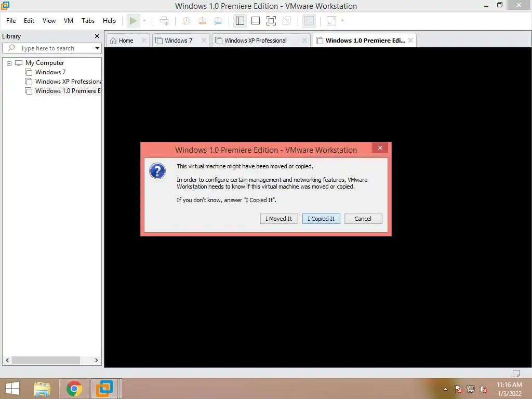Image resolution: width=532 pixels, height=399 pixels.
Task: Open the Edit menu
Action: coord(29,21)
